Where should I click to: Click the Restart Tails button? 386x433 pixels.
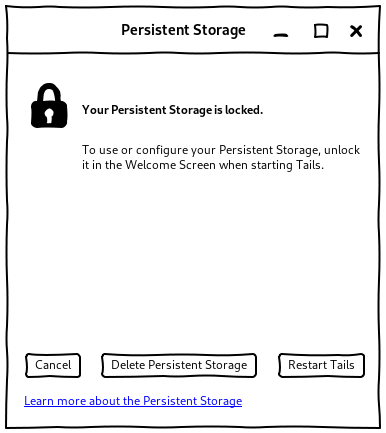(x=321, y=365)
